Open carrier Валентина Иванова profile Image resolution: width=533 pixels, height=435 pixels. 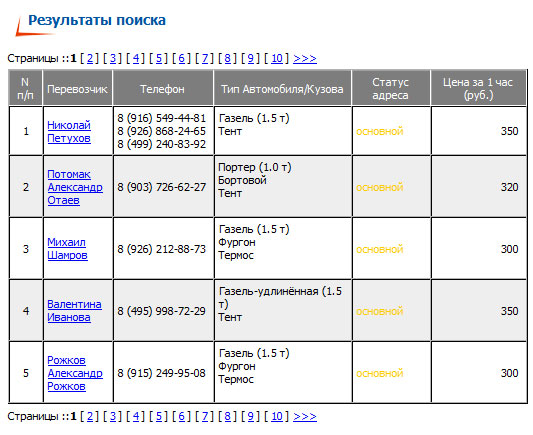[x=74, y=311]
